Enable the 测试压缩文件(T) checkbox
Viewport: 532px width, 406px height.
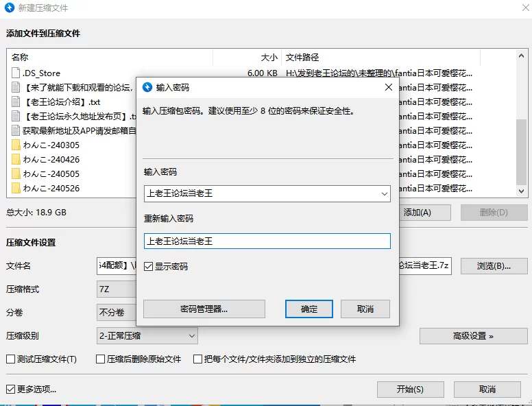pos(10,359)
